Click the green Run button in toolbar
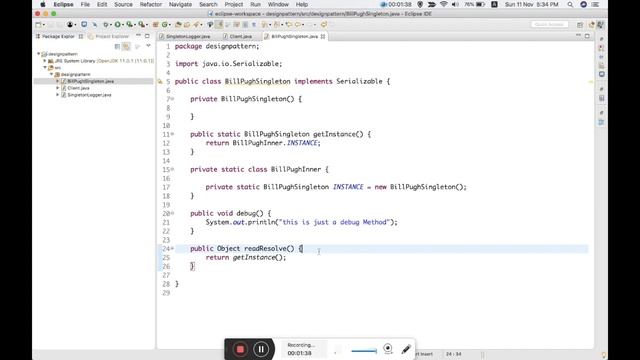 (117, 24)
